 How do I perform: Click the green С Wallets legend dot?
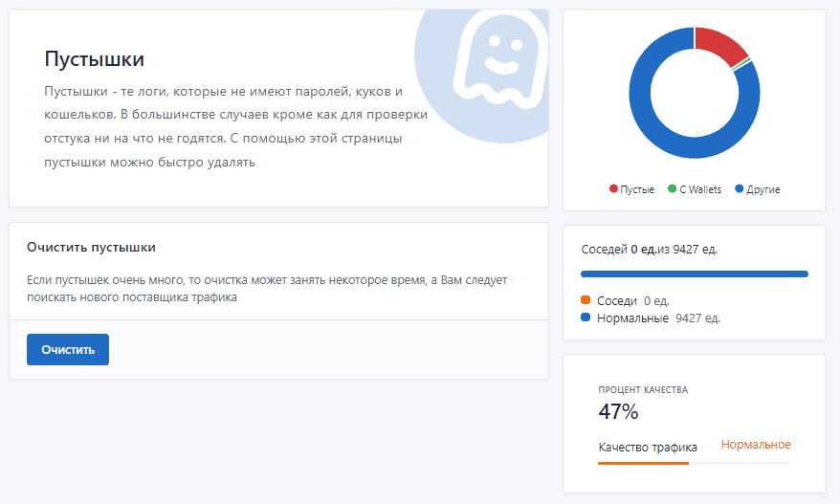(672, 189)
